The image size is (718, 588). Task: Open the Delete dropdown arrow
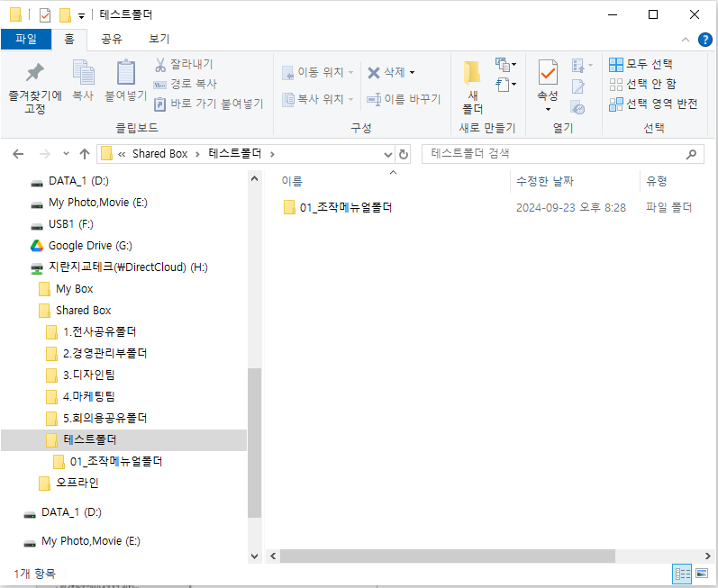(413, 72)
